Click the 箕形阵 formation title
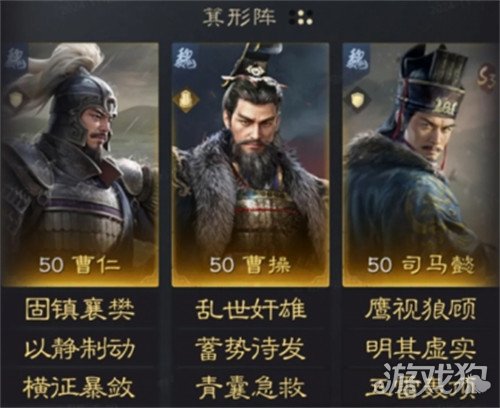Screen dimensions: 500x408 [x=239, y=17]
